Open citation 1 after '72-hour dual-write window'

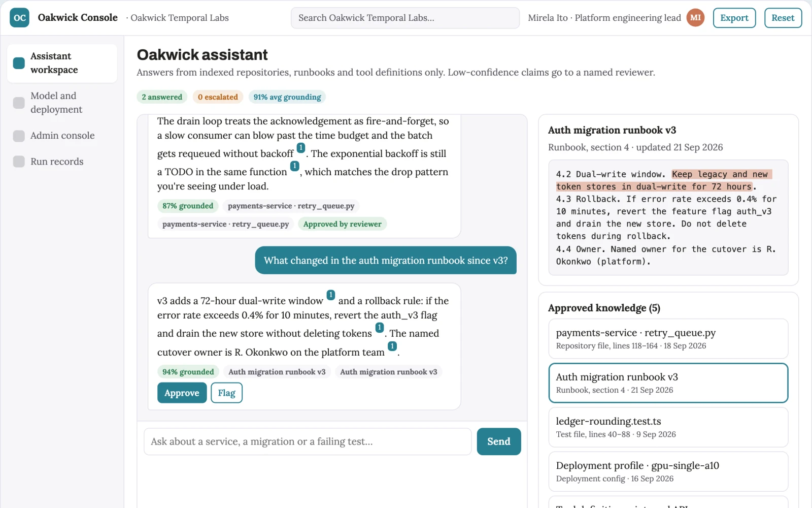(330, 295)
